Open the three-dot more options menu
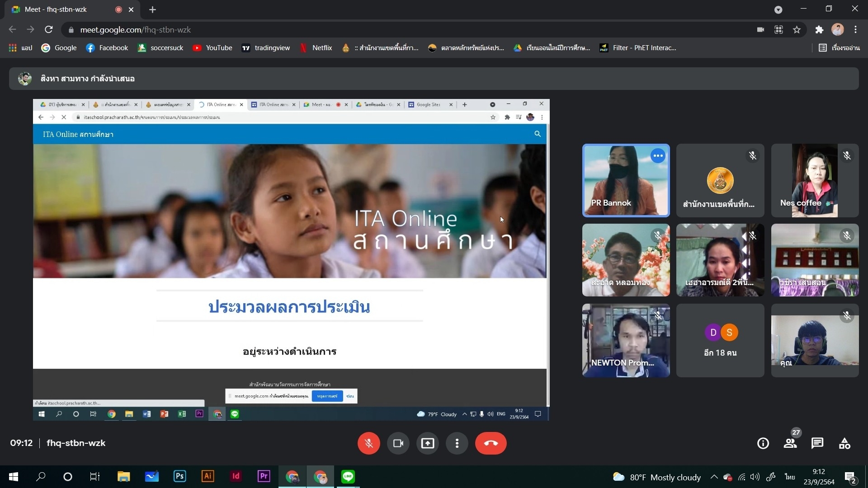 (457, 443)
